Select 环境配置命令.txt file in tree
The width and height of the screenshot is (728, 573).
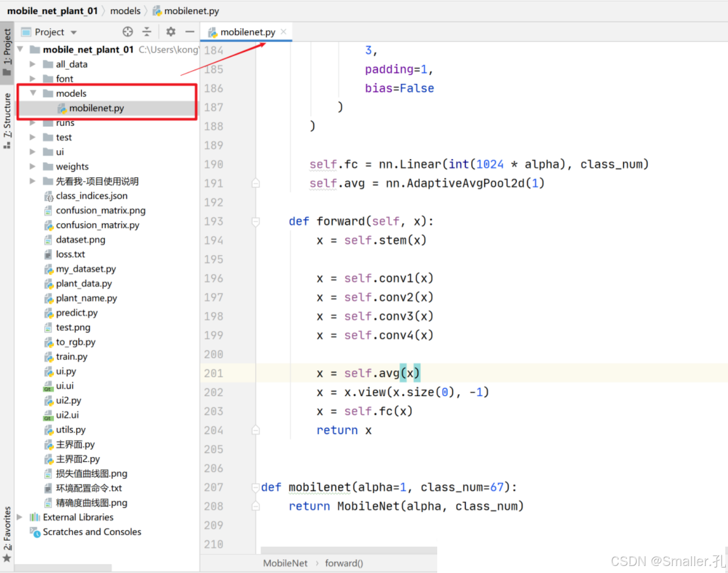point(89,488)
